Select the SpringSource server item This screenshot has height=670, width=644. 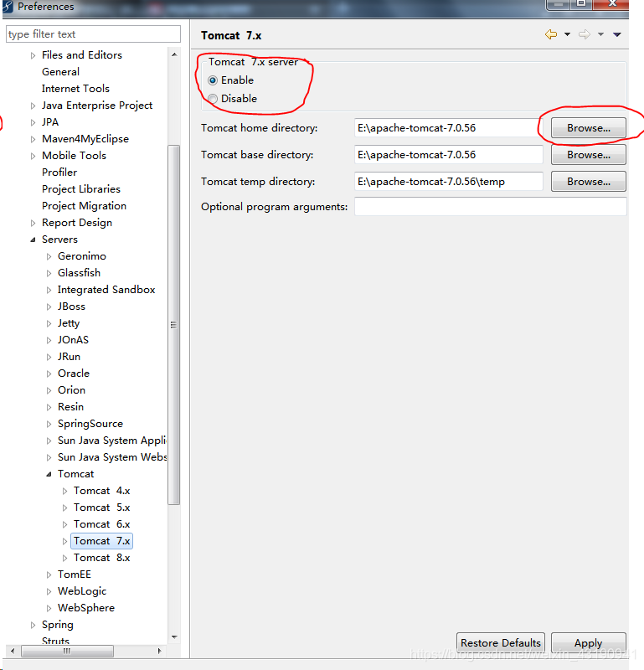tap(90, 424)
